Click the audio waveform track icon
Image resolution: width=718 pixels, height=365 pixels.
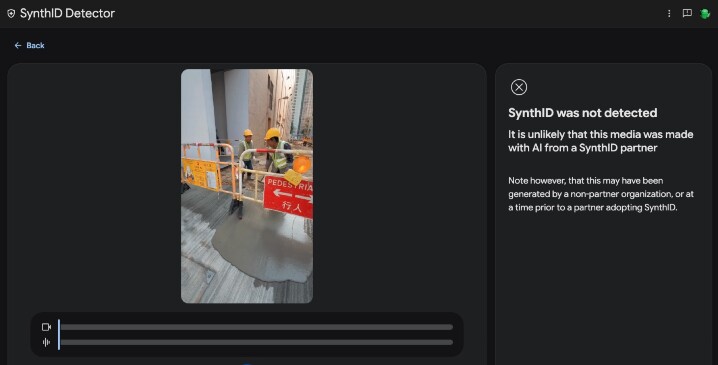click(46, 342)
